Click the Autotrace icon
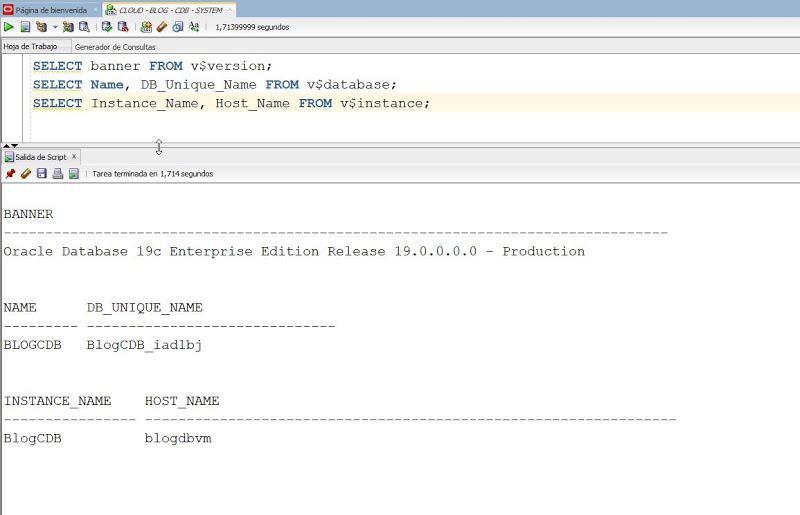 (68, 27)
